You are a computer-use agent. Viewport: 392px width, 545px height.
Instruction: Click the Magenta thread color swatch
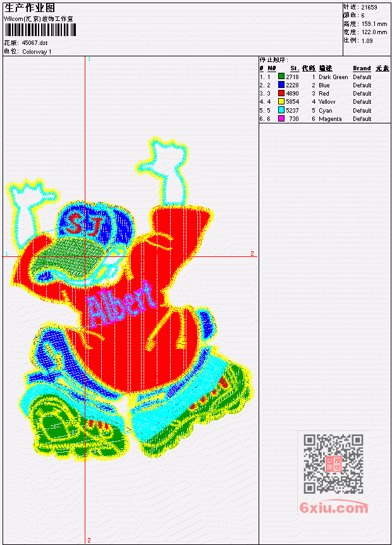[x=281, y=118]
